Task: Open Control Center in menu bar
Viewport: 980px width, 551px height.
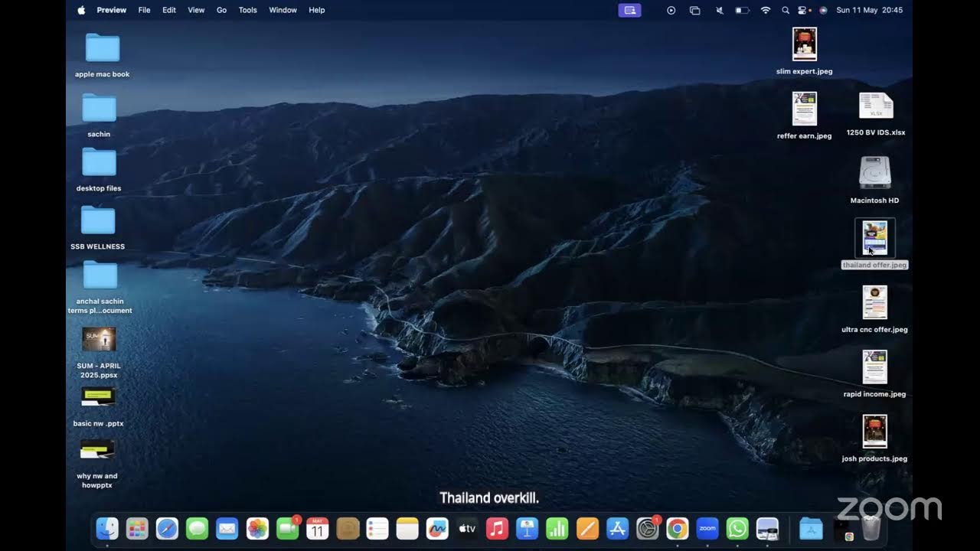Action: tap(803, 10)
